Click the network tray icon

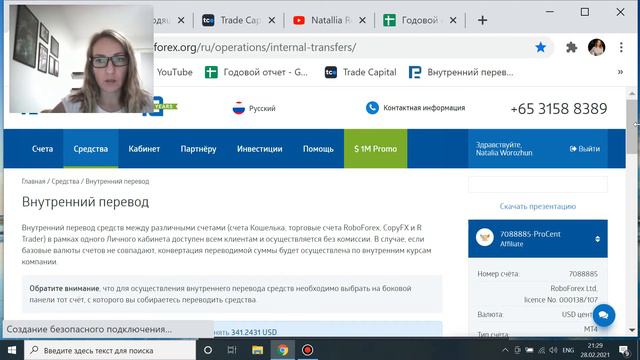[541, 350]
